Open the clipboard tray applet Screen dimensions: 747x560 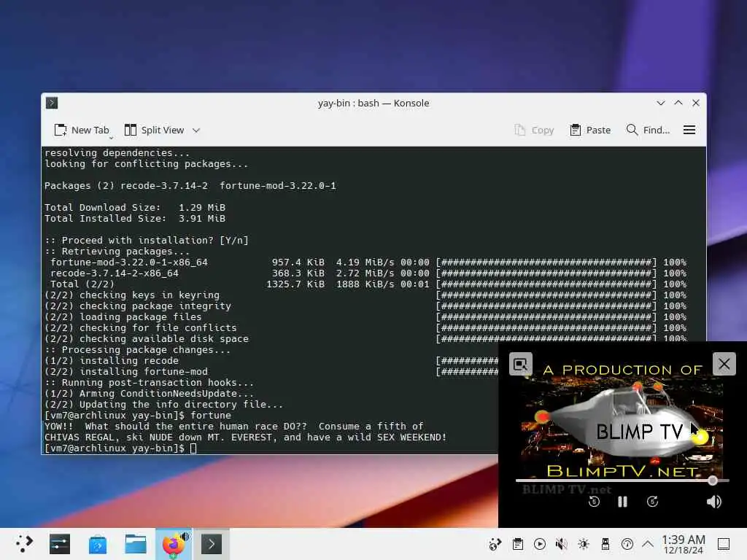pyautogui.click(x=518, y=544)
